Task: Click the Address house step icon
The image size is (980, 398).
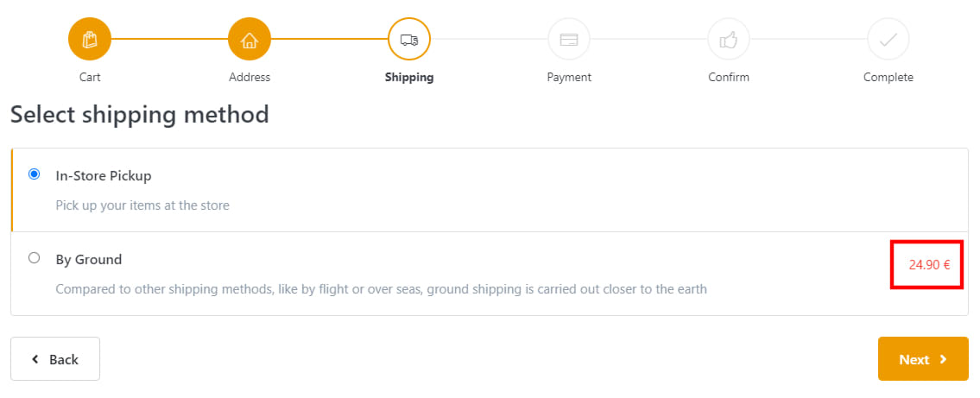Action: 250,39
